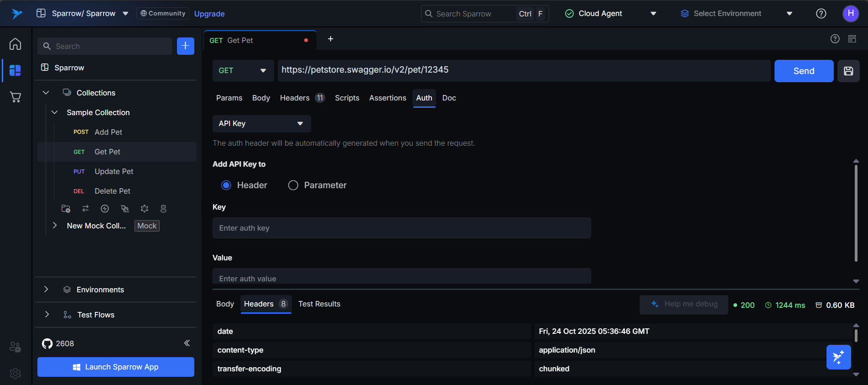Open the API Key auth type dropdown

tap(261, 124)
